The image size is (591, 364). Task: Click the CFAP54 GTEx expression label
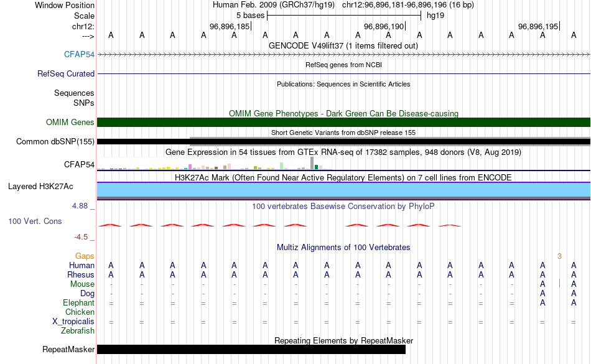coord(79,165)
